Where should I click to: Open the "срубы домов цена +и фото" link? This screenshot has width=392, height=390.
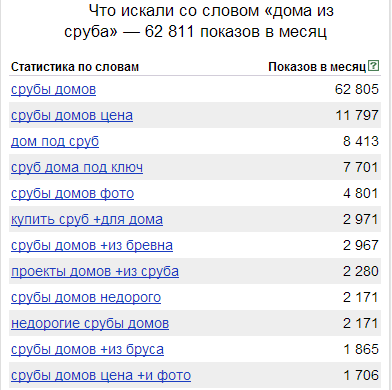pos(101,376)
